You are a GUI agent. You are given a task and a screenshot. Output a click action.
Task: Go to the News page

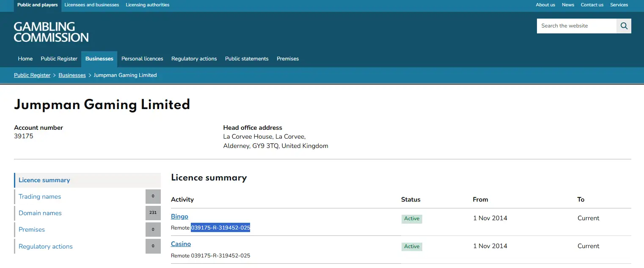click(568, 5)
